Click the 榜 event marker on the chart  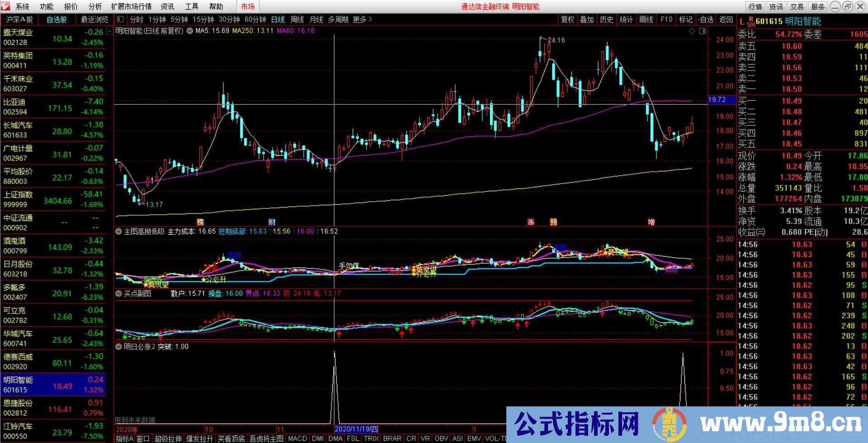(200, 222)
